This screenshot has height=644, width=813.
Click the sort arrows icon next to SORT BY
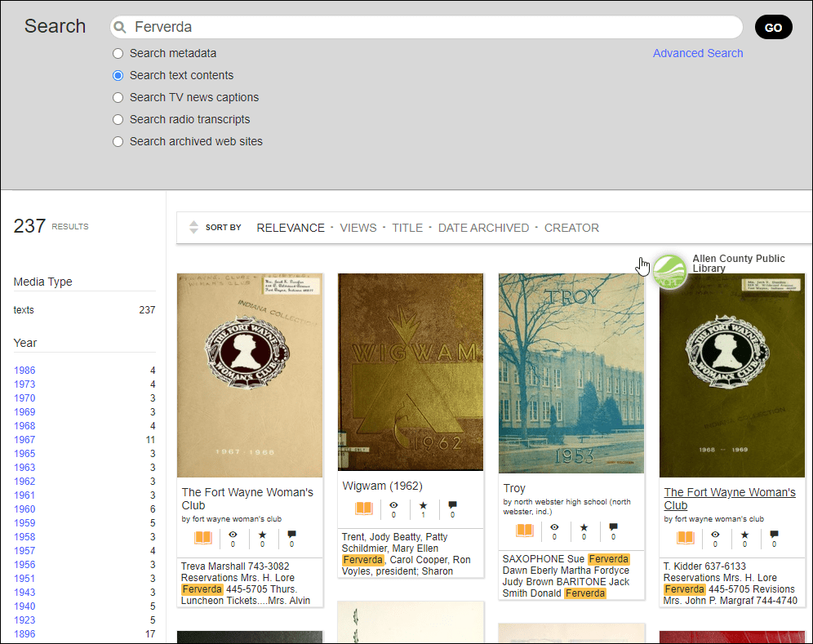pyautogui.click(x=193, y=227)
